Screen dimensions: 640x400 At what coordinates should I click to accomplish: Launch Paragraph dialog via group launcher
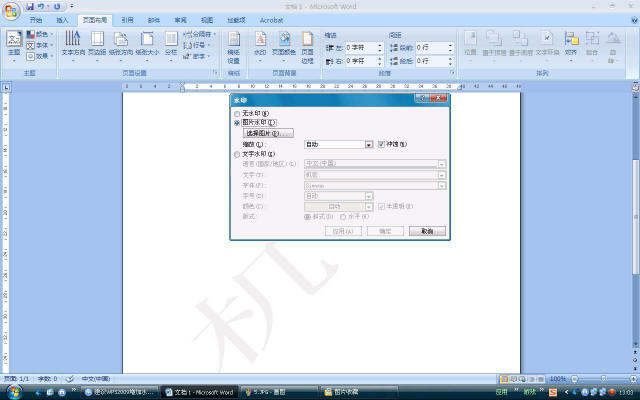(x=452, y=73)
